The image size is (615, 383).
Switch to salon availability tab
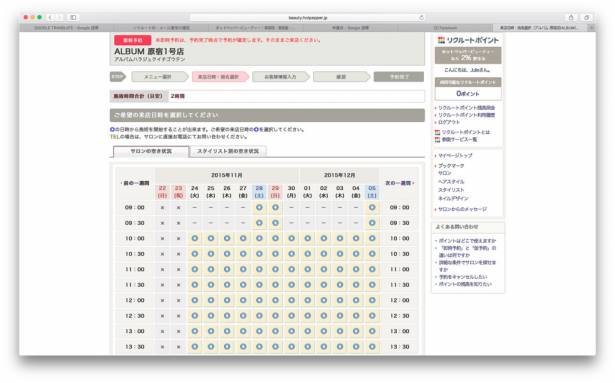(x=151, y=151)
